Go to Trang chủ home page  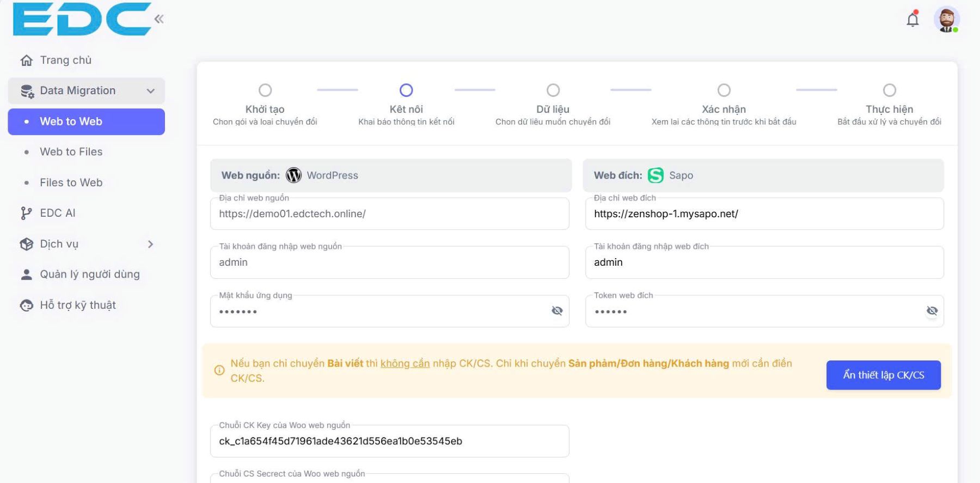click(x=65, y=60)
